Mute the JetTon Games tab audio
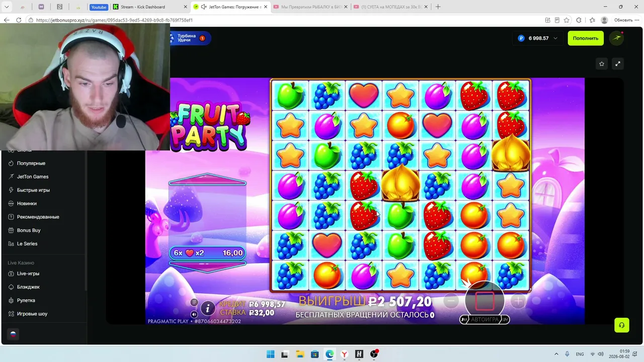This screenshot has height=362, width=644. [x=203, y=7]
